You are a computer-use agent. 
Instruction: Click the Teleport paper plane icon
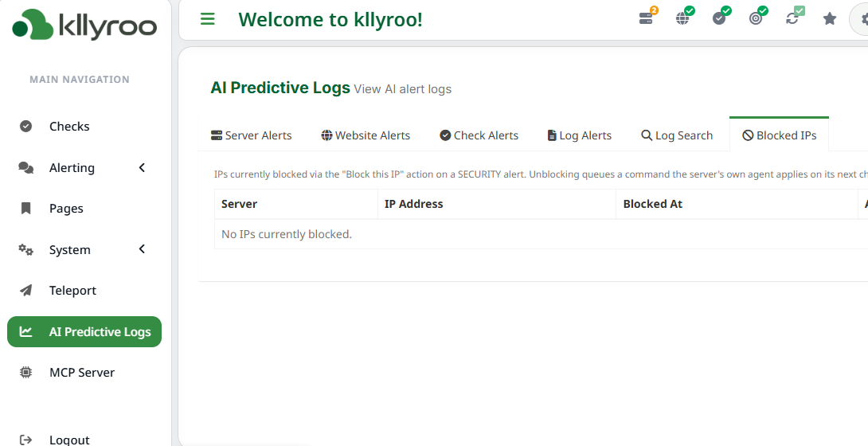pos(26,291)
